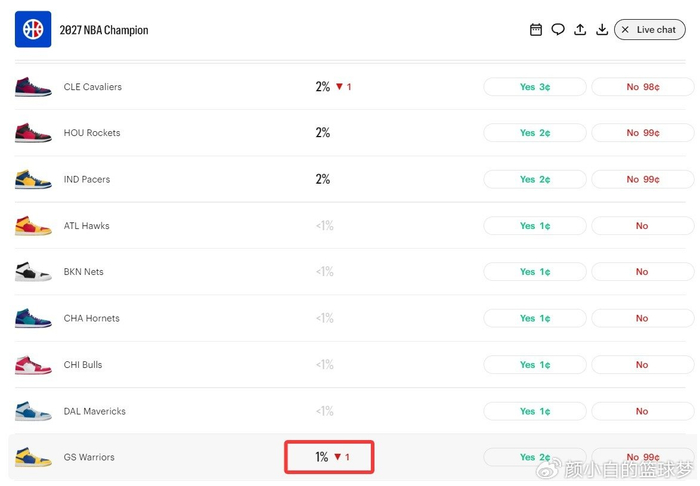Screen dimensions: 700x486
Task: Click the <1% chance for CHA Hornets
Action: [x=325, y=318]
